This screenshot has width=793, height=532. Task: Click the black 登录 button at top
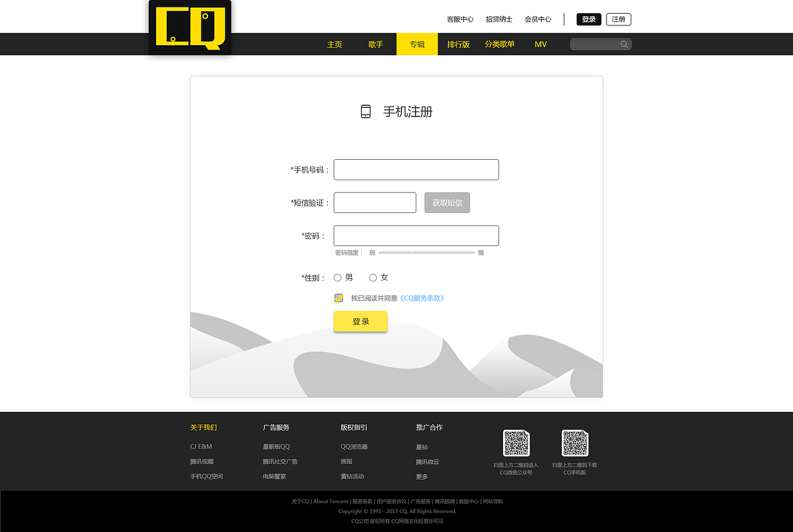pos(589,19)
